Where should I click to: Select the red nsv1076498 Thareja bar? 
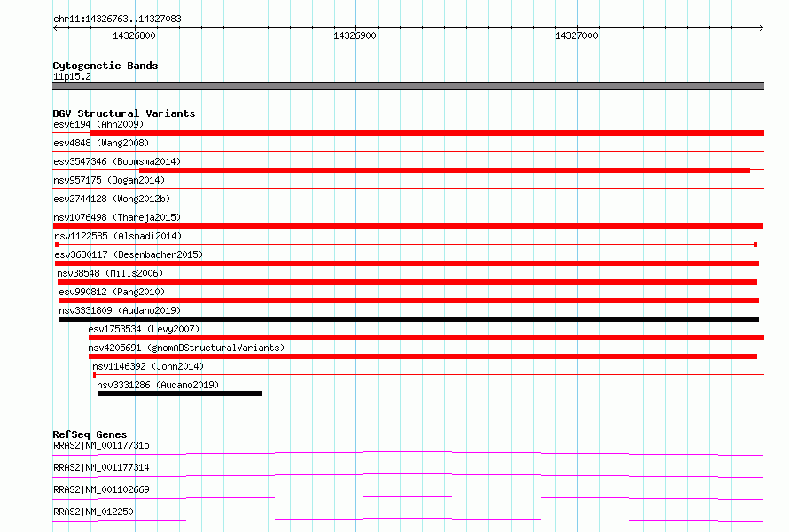click(408, 226)
